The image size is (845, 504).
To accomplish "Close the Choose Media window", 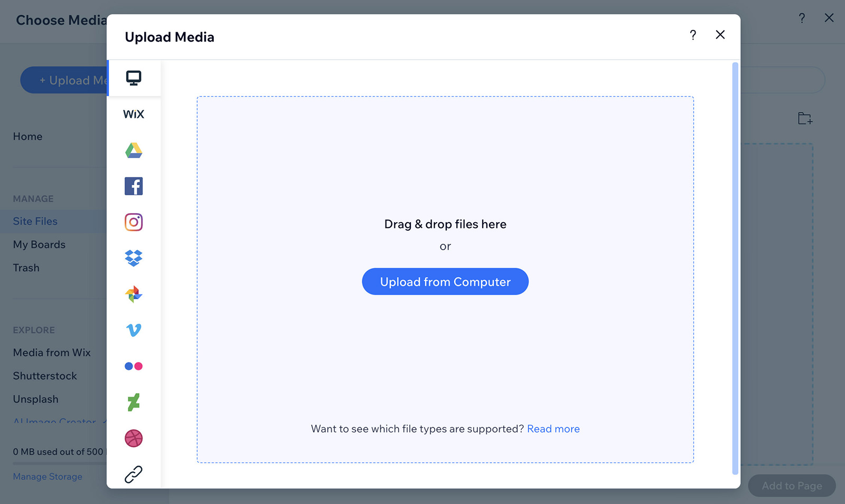I will (829, 18).
